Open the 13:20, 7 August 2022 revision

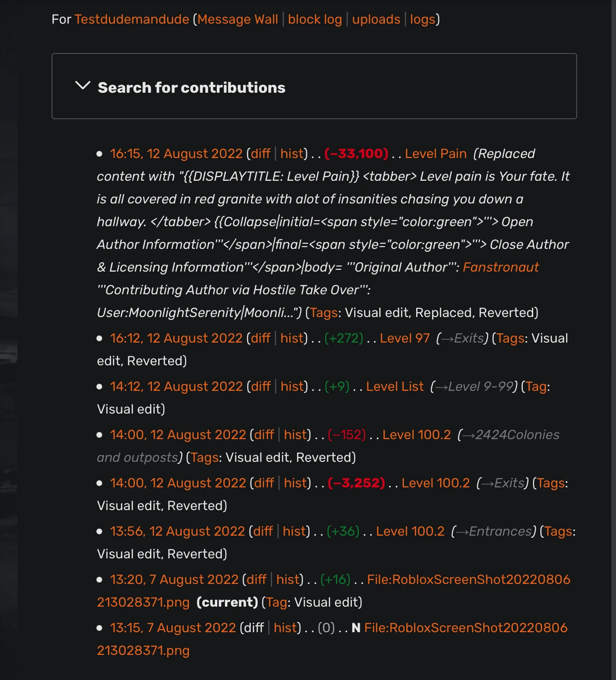[174, 580]
